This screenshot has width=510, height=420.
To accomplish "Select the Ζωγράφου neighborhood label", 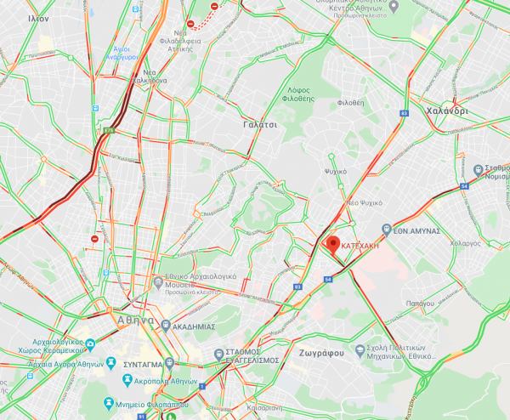I will [x=321, y=353].
